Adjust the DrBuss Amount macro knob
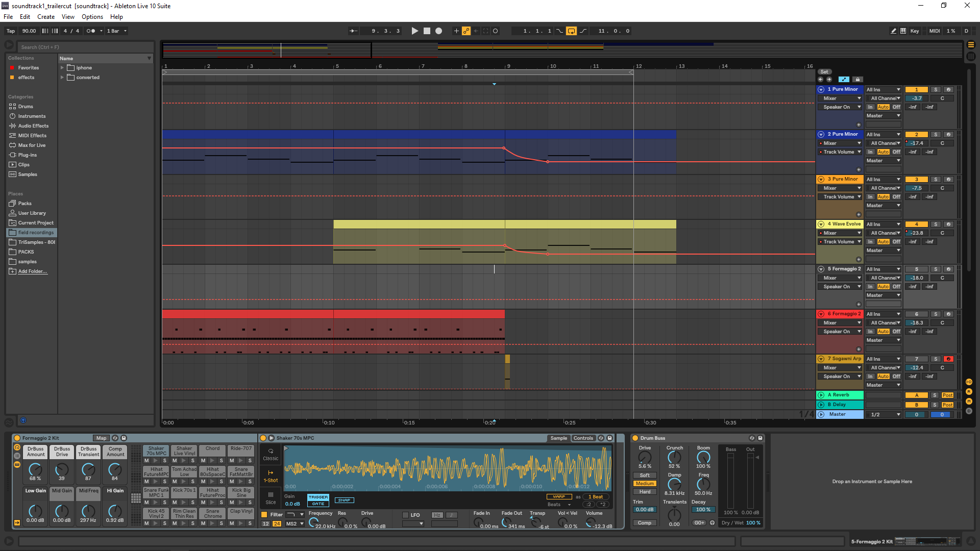The image size is (980, 551). pyautogui.click(x=35, y=469)
